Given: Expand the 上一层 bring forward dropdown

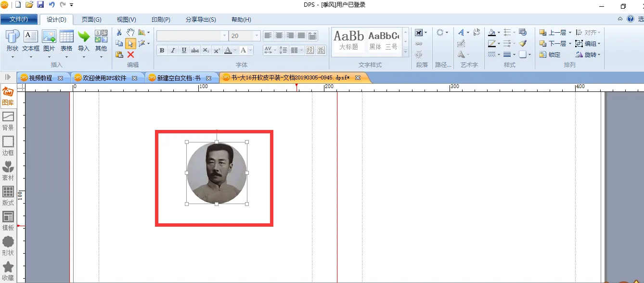Looking at the screenshot, I should 570,33.
